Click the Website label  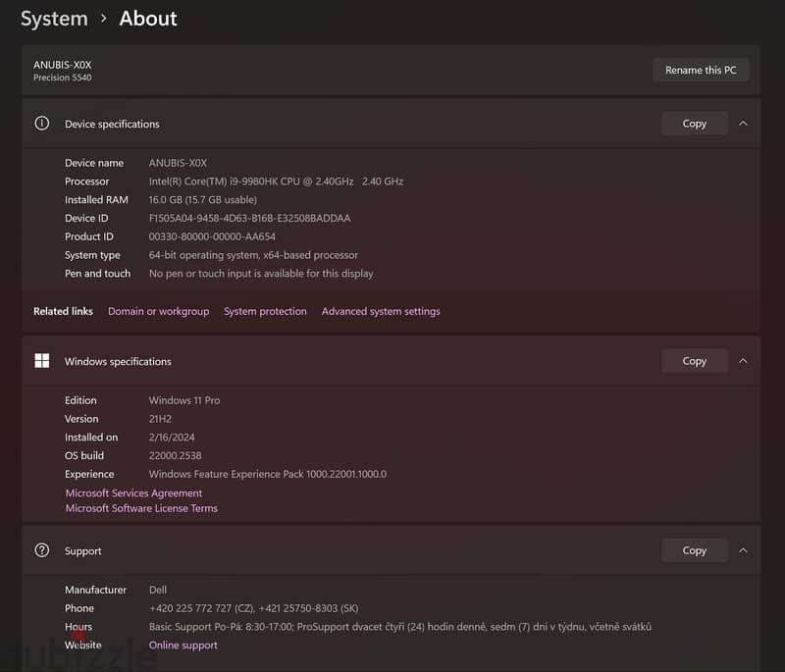(83, 645)
